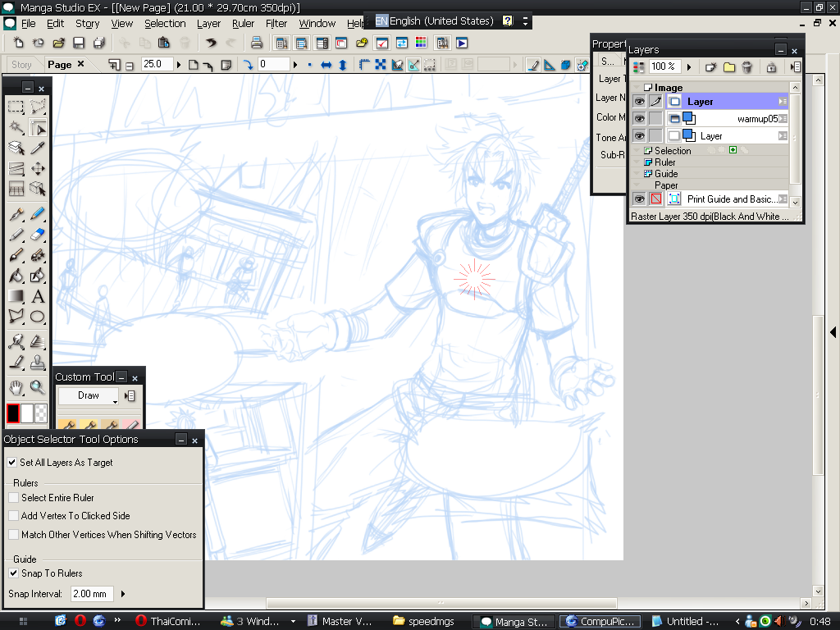Image resolution: width=840 pixels, height=630 pixels.
Task: Click the Print icon in toolbar
Action: pos(257,43)
